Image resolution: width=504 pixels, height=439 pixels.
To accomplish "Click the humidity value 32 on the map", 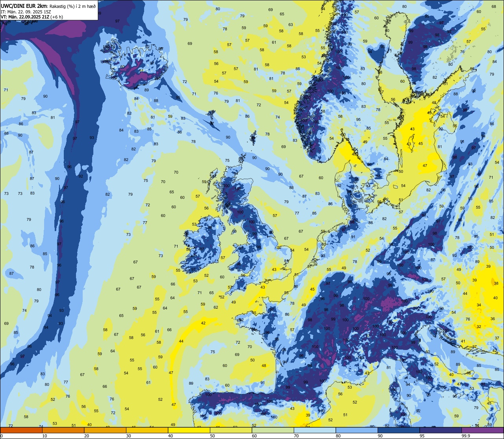I will pos(479,327).
